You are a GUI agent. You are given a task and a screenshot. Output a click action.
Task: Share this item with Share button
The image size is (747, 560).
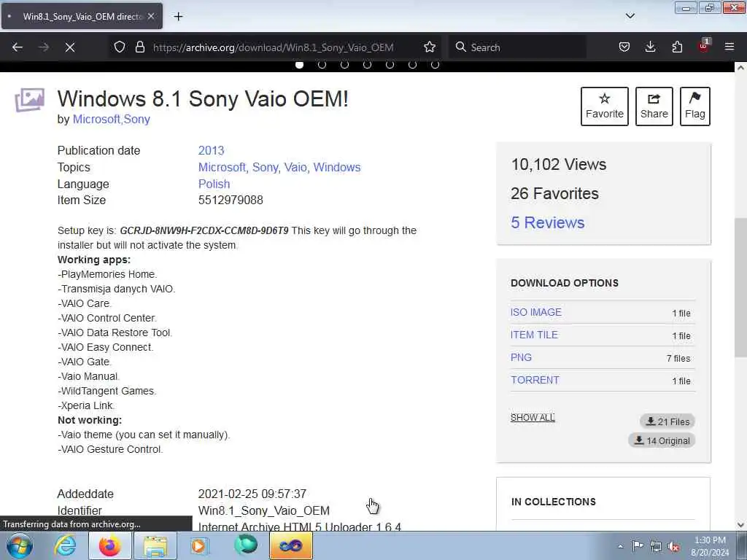click(654, 106)
